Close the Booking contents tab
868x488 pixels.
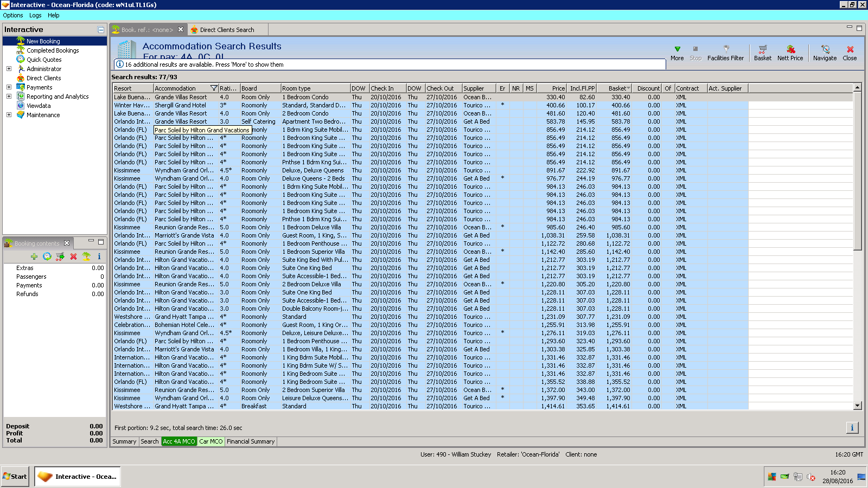pos(67,243)
